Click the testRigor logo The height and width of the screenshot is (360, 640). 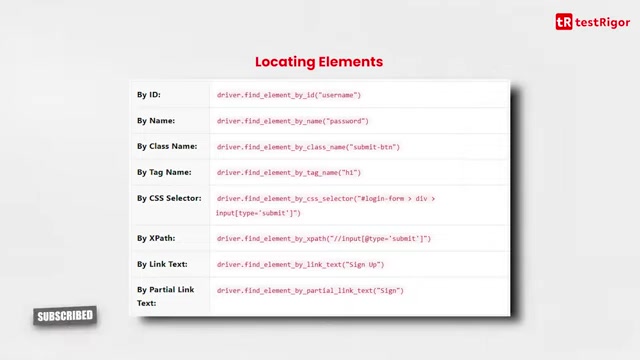[592, 22]
